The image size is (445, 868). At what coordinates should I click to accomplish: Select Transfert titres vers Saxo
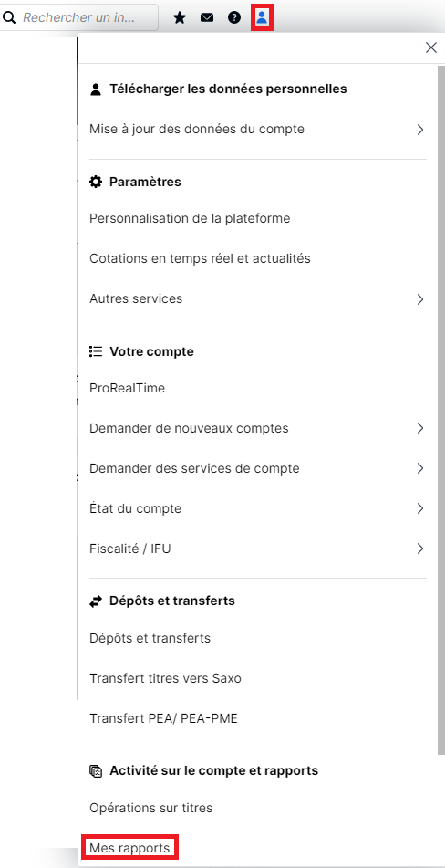[165, 678]
